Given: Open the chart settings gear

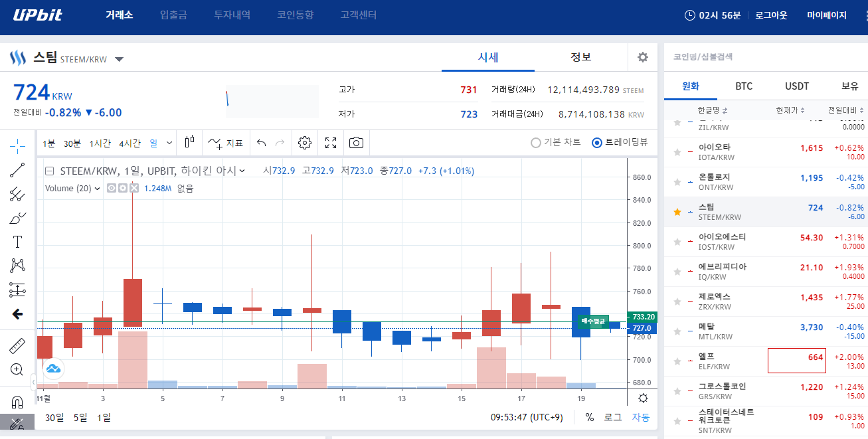Looking at the screenshot, I should [x=305, y=143].
